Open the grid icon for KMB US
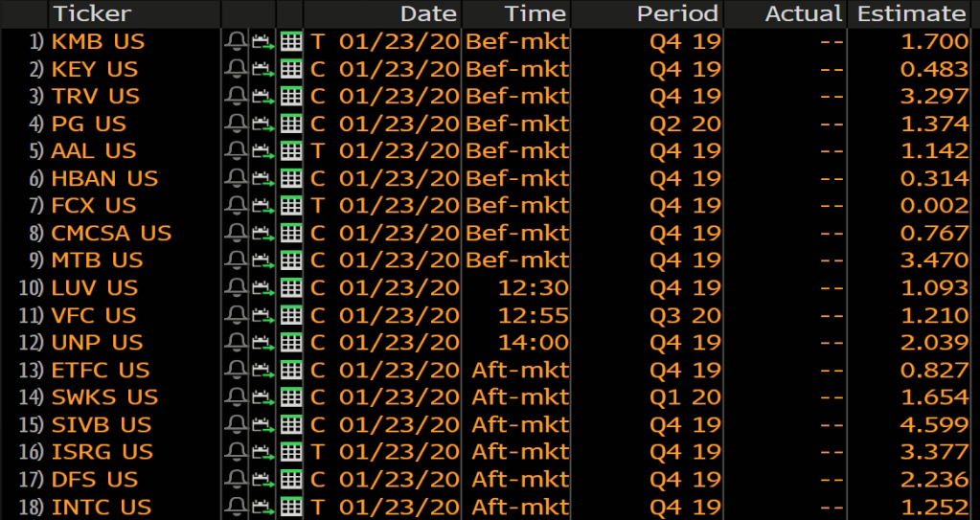This screenshot has width=980, height=520. click(290, 42)
